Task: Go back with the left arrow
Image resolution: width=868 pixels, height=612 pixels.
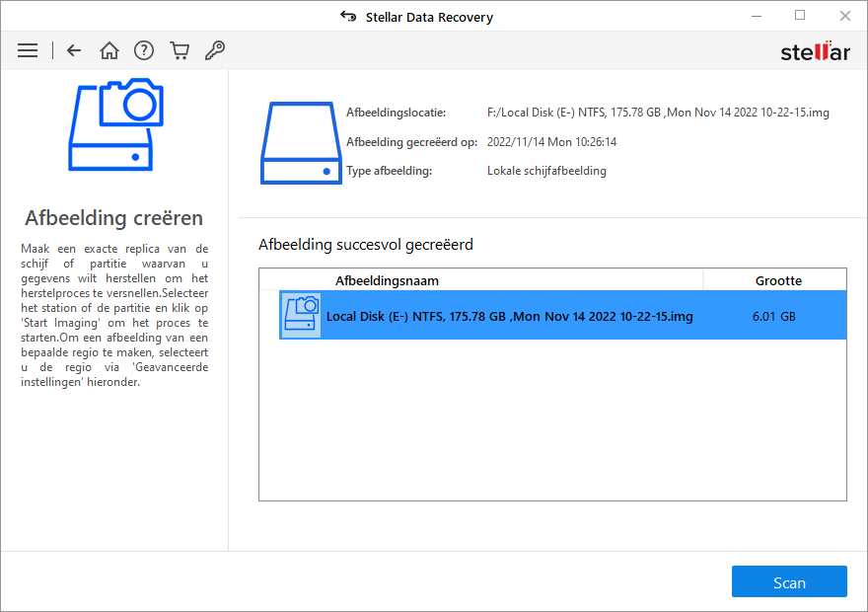Action: 74,50
